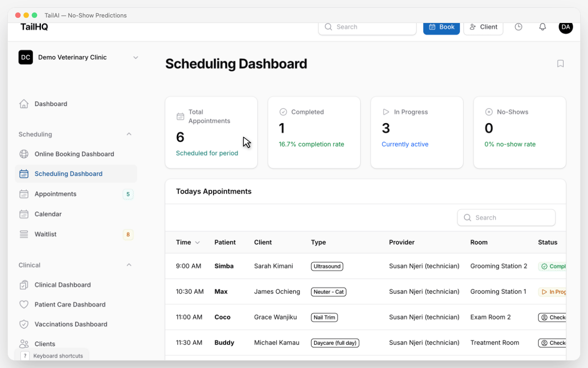Viewport: 588px width, 368px height.
Task: Click the Online Booking Dashboard globe icon
Action: (24, 154)
